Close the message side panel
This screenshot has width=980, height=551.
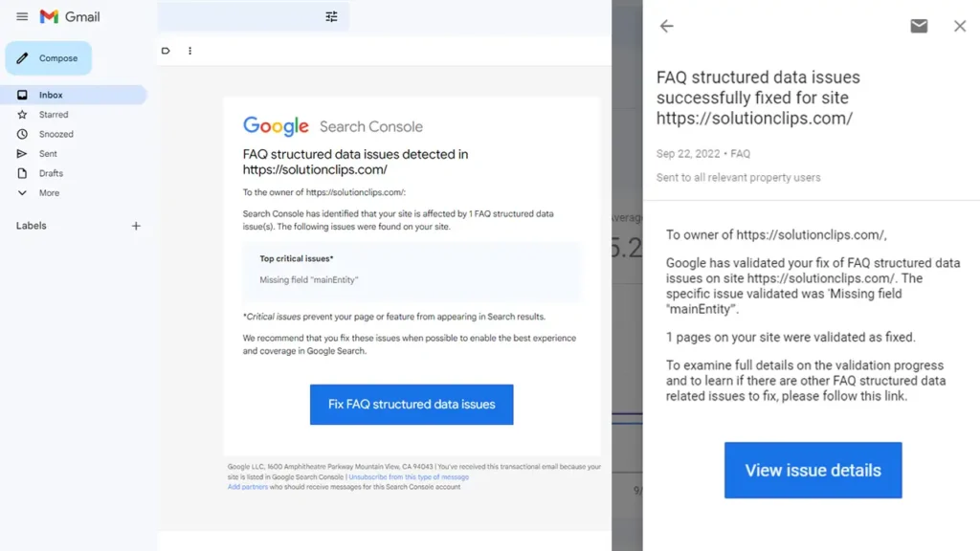click(960, 26)
